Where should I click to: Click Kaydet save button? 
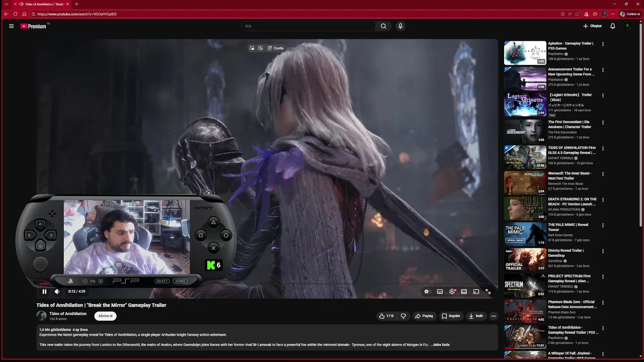point(451,316)
